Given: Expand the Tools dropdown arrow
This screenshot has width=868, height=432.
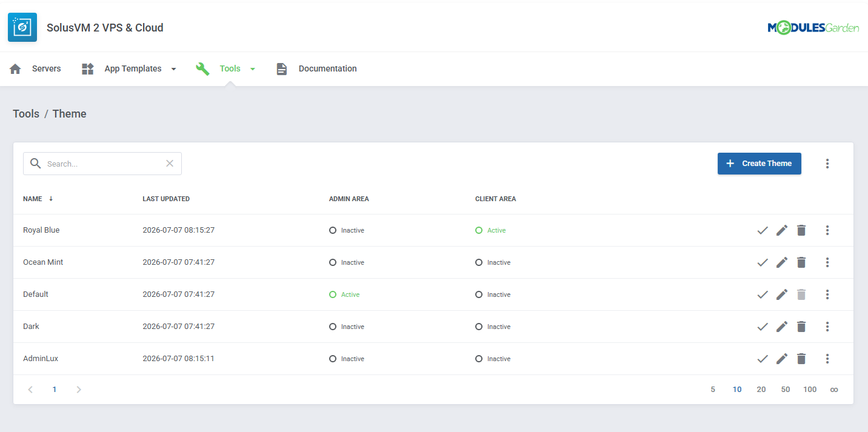Looking at the screenshot, I should 253,69.
